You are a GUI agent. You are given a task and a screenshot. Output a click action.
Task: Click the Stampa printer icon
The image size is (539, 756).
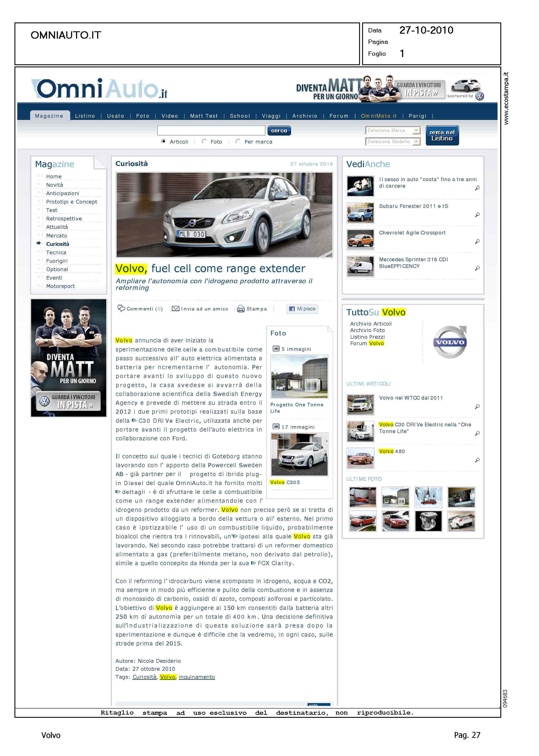pyautogui.click(x=241, y=309)
